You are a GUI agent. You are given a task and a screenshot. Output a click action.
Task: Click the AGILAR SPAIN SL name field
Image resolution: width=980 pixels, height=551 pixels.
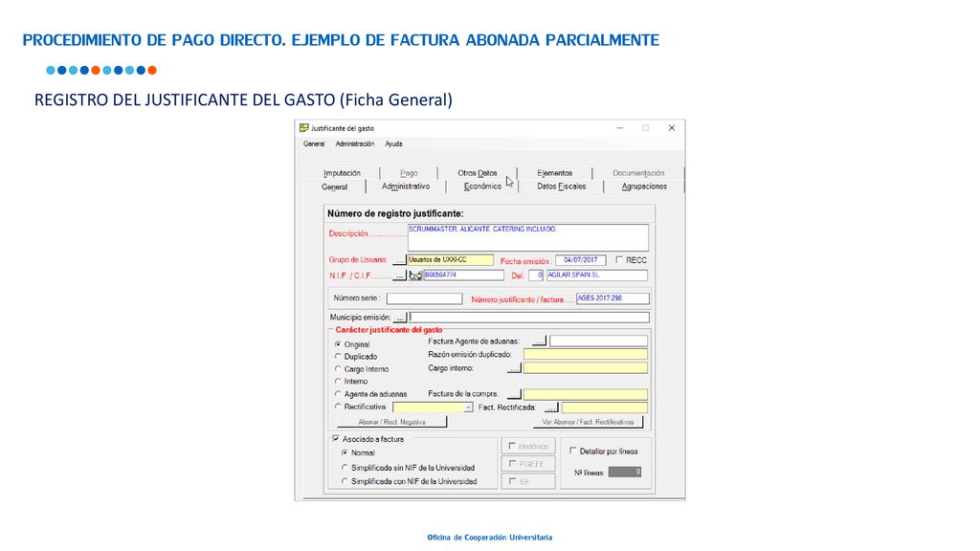(x=597, y=275)
